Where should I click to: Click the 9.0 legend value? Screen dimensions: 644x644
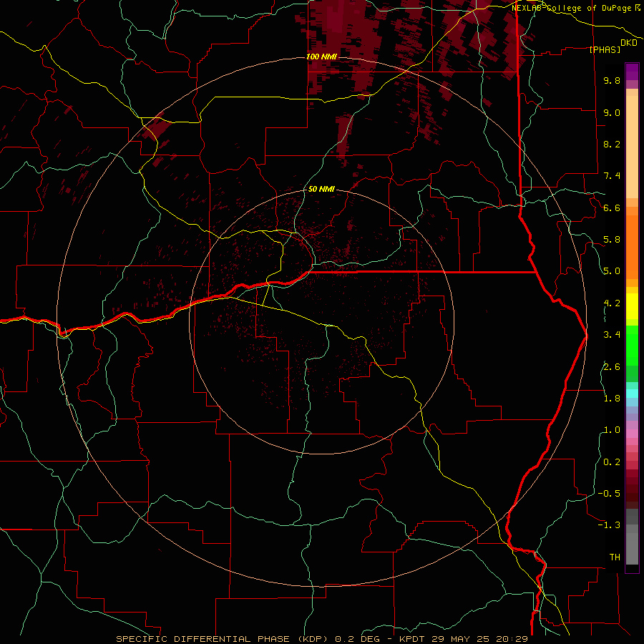(x=612, y=112)
